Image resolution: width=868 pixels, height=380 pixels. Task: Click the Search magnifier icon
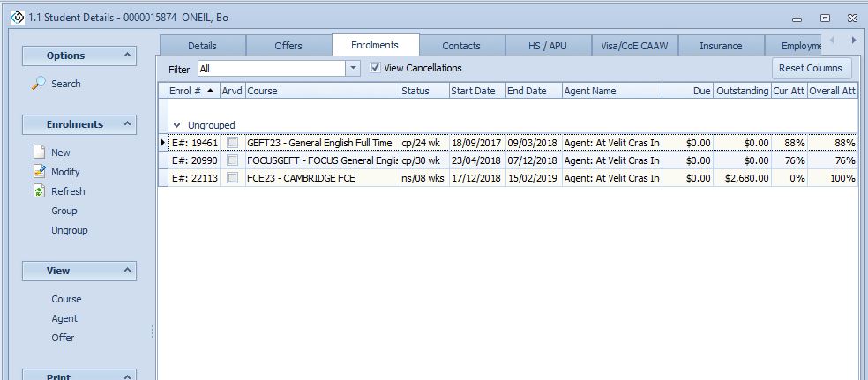(39, 84)
